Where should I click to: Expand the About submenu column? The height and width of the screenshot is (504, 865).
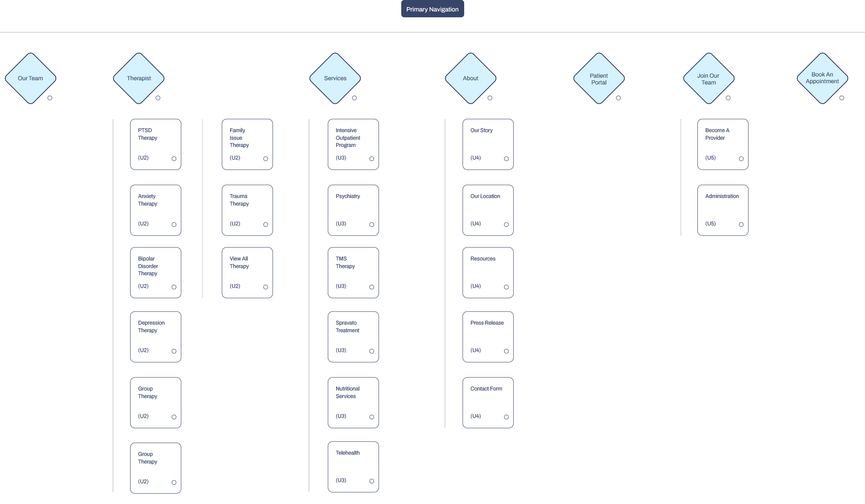(490, 97)
